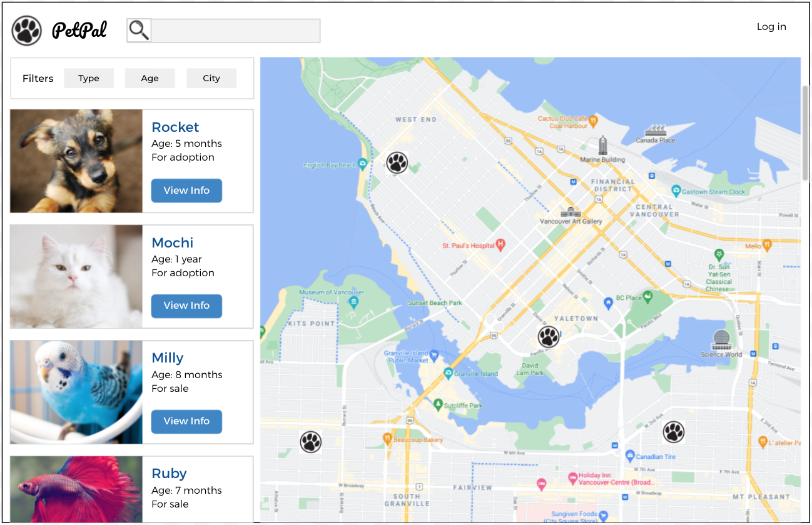Screen dimensions: 812x525
Task: Select the paw marker in West End
Action: [397, 163]
